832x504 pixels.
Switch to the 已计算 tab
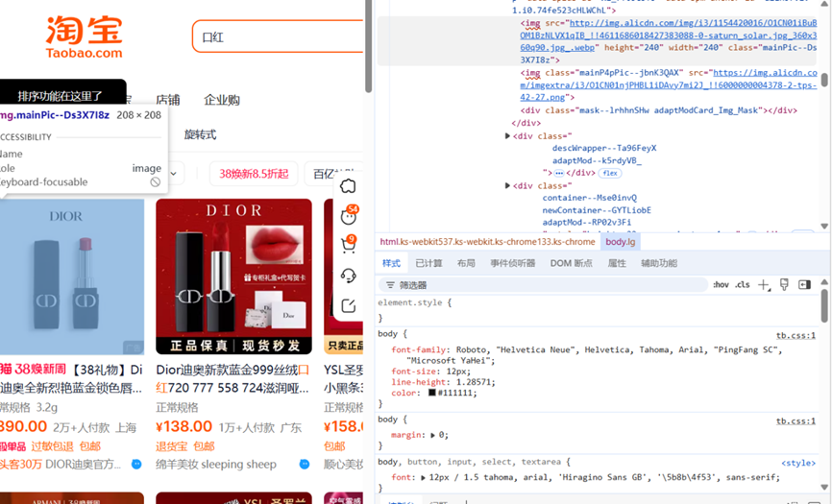pos(428,263)
